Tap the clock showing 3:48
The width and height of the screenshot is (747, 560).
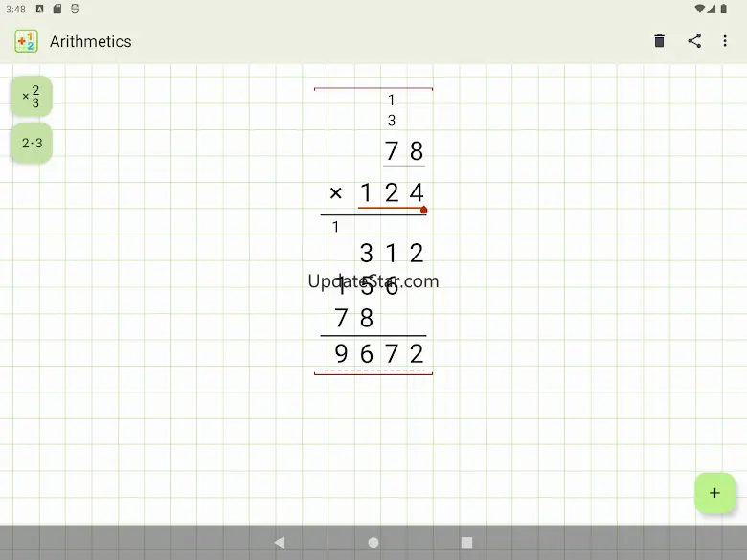pyautogui.click(x=15, y=9)
